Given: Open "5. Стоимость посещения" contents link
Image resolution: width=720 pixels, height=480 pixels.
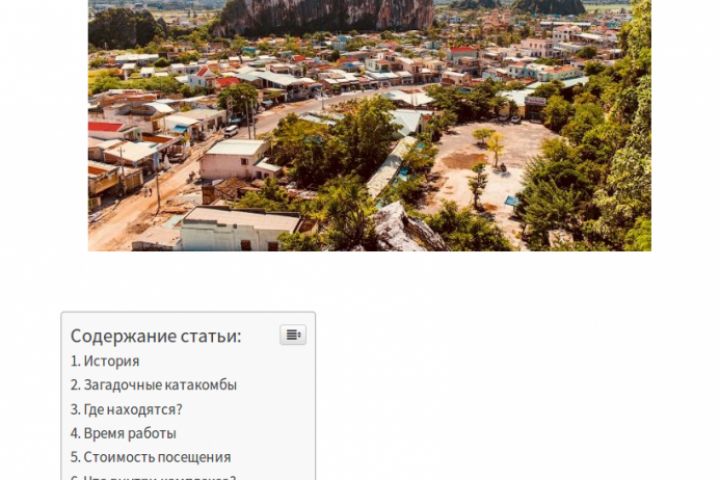Looking at the screenshot, I should pos(151,457).
